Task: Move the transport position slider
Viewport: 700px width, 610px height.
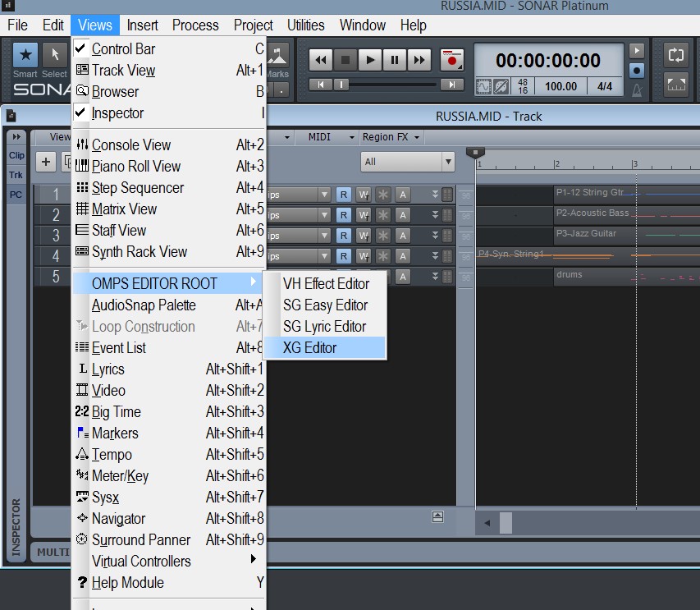Action: 341,85
